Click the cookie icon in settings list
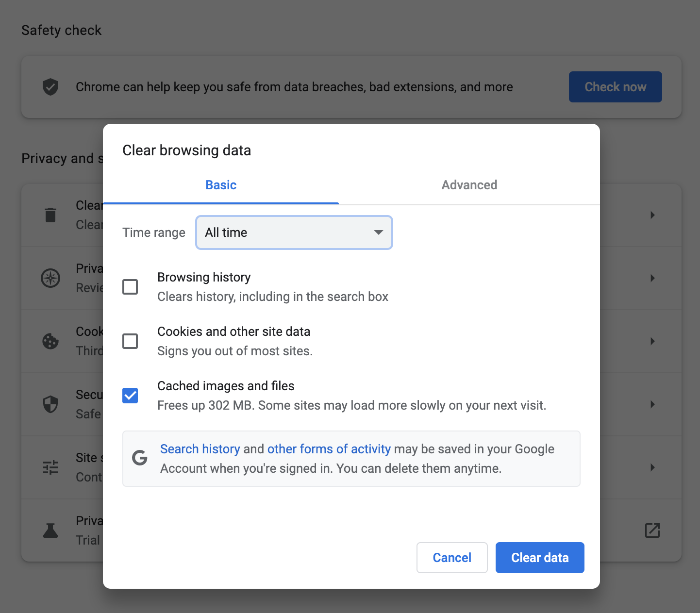 point(50,341)
